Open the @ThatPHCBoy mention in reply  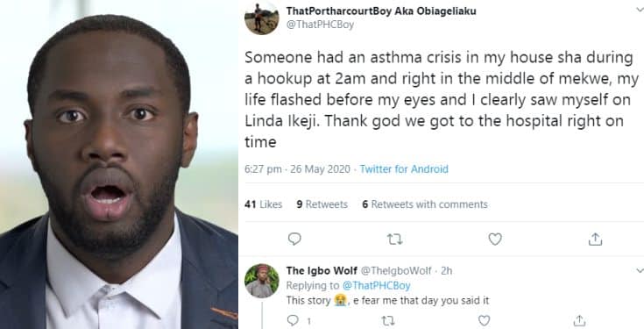click(376, 285)
